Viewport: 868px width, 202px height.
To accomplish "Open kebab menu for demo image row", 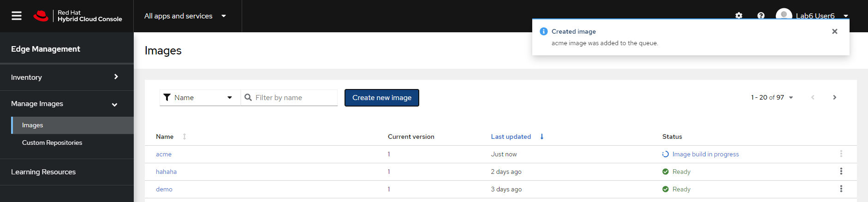I will 841,189.
